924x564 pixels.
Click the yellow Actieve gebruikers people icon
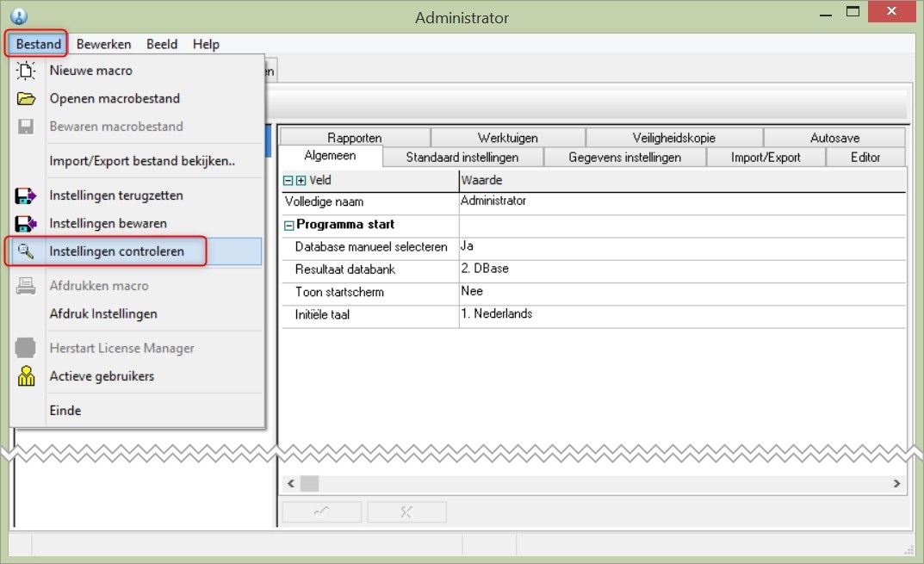pos(26,376)
